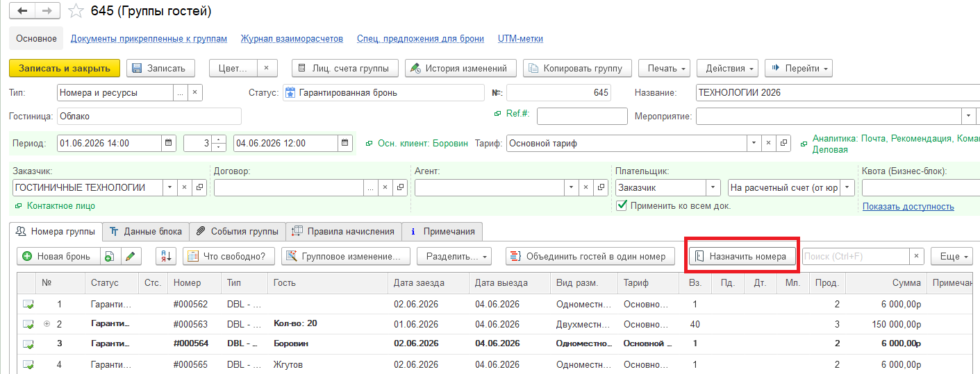Click Копировать группу button

[578, 68]
